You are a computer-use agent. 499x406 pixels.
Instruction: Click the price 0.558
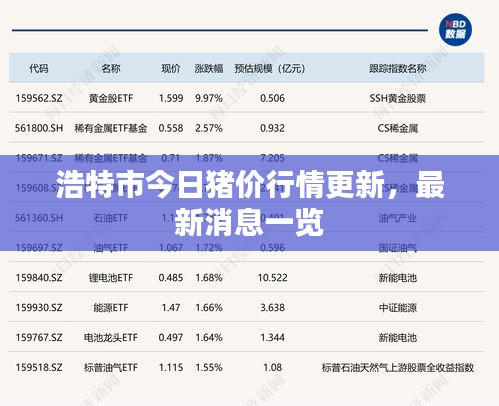click(x=171, y=128)
